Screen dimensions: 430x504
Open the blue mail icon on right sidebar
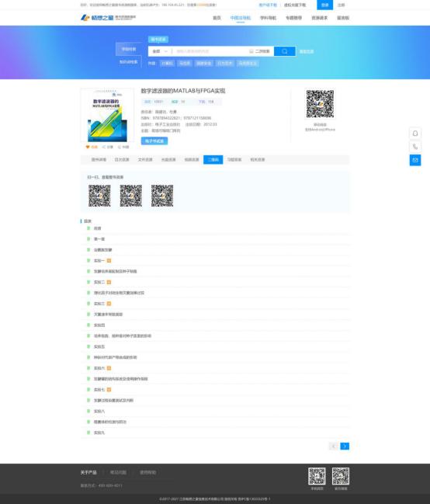pyautogui.click(x=415, y=160)
